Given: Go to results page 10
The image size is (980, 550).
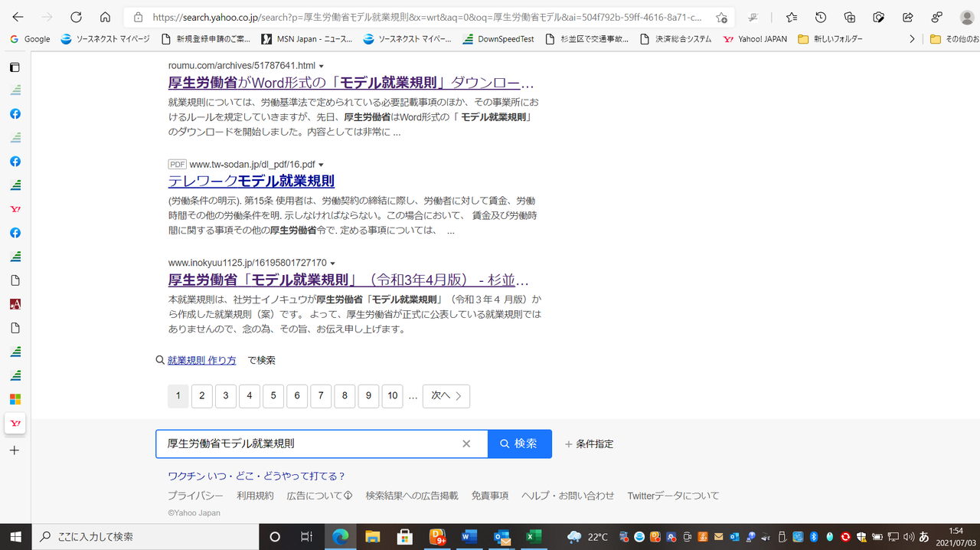Looking at the screenshot, I should (392, 396).
